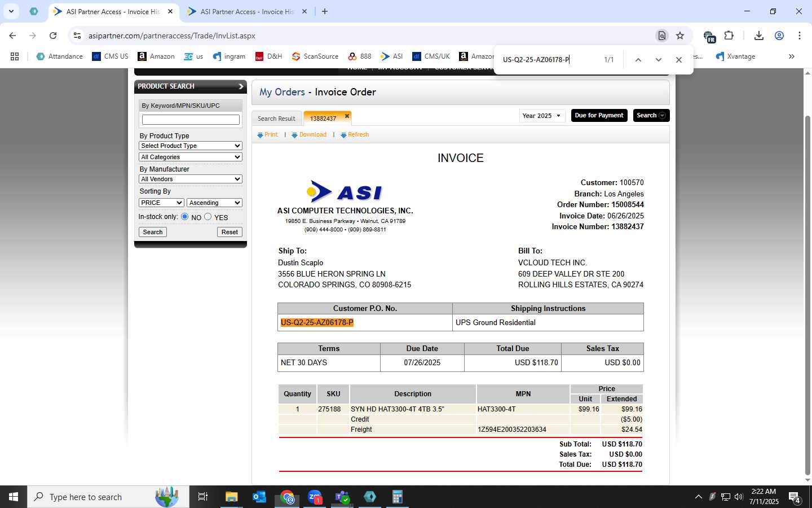Open the Ascending order dropdown
Image resolution: width=812 pixels, height=508 pixels.
[x=214, y=203]
